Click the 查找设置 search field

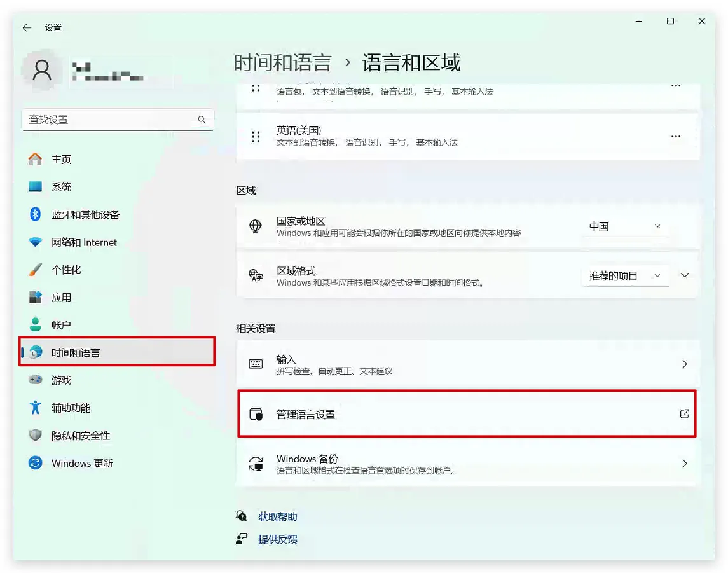(x=118, y=120)
